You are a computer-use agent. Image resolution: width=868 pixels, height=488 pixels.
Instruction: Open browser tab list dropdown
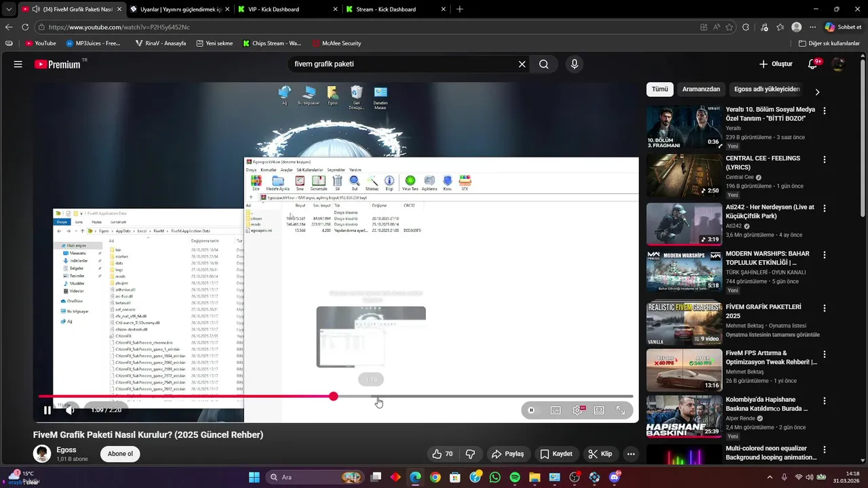[9, 9]
